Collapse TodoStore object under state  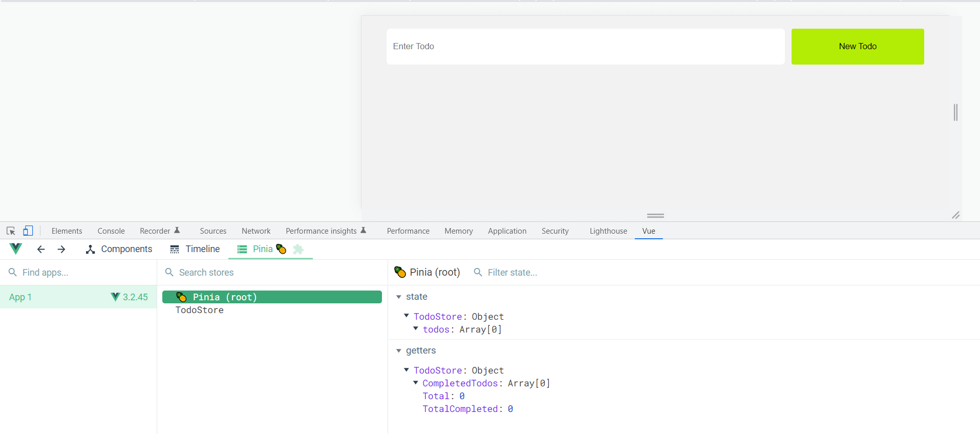click(x=407, y=316)
